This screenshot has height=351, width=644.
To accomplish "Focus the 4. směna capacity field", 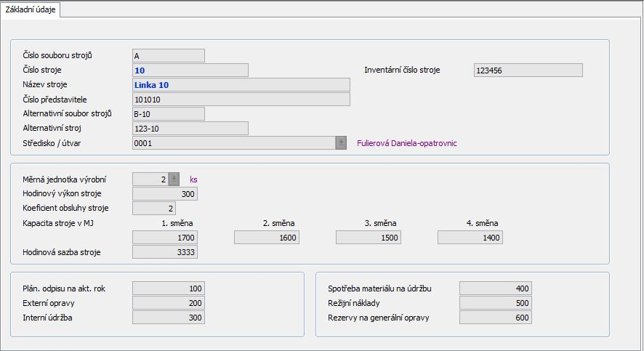I will (470, 238).
